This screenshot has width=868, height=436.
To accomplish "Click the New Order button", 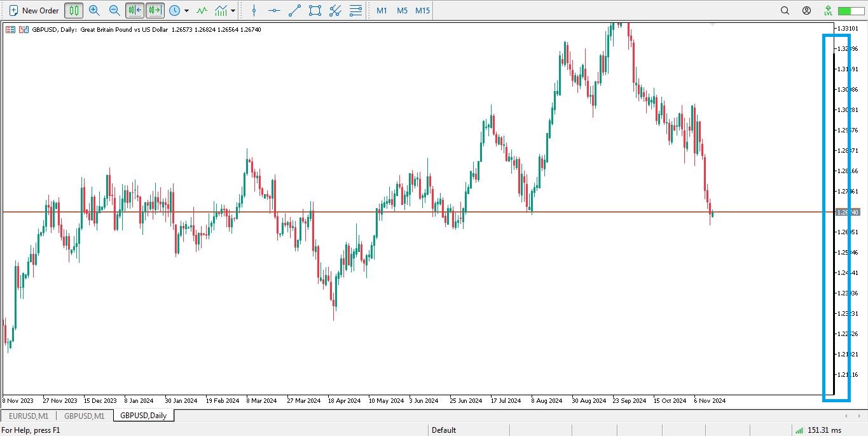I will tap(34, 10).
